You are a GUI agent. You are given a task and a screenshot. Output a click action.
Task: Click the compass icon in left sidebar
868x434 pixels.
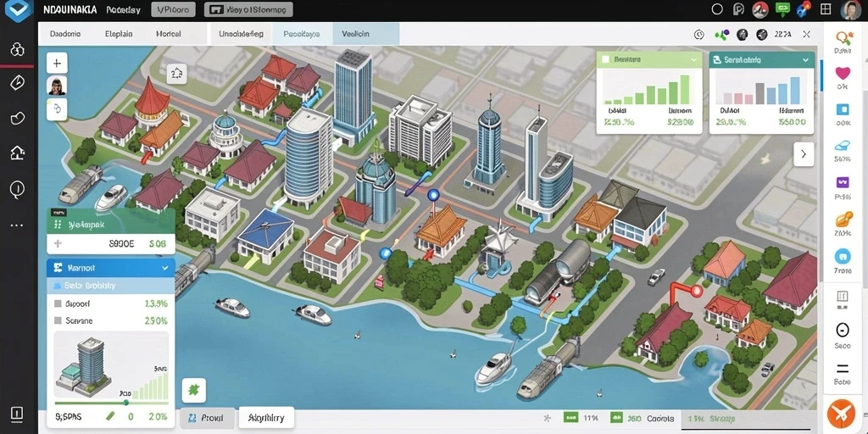(18, 83)
